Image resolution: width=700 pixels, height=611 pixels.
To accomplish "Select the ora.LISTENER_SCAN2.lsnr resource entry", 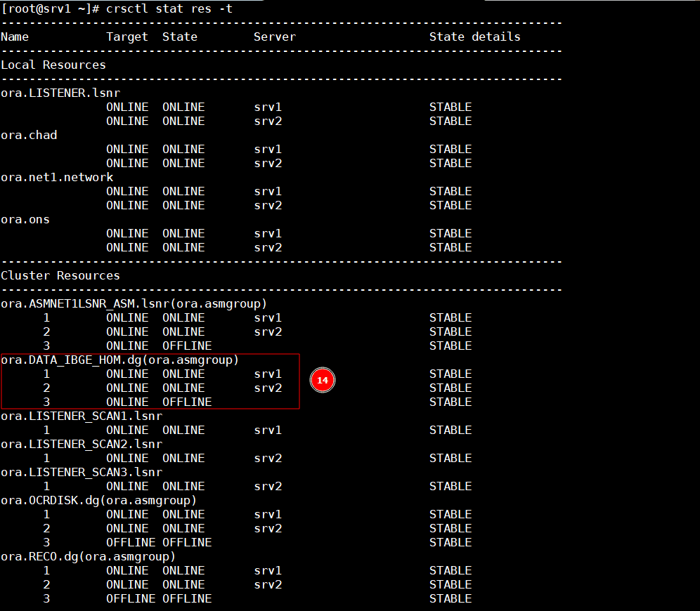I will coord(82,444).
